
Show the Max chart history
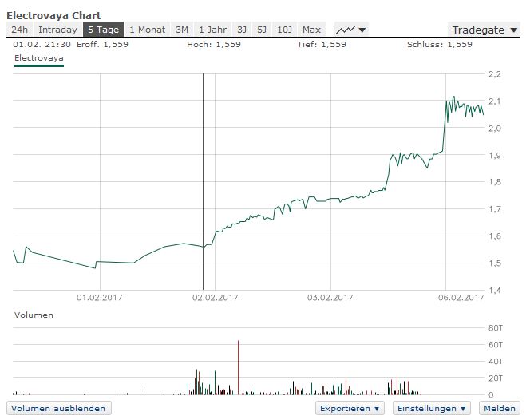coord(311,30)
